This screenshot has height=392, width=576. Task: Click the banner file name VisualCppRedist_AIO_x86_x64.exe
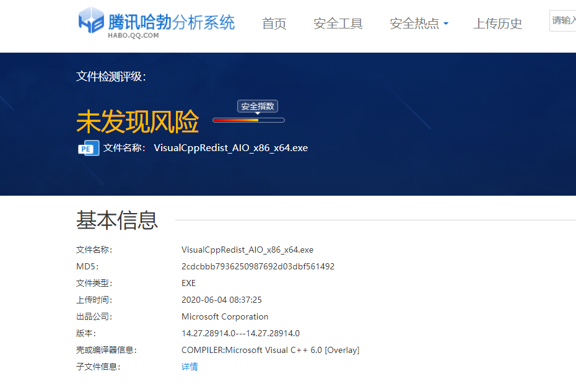(x=230, y=147)
